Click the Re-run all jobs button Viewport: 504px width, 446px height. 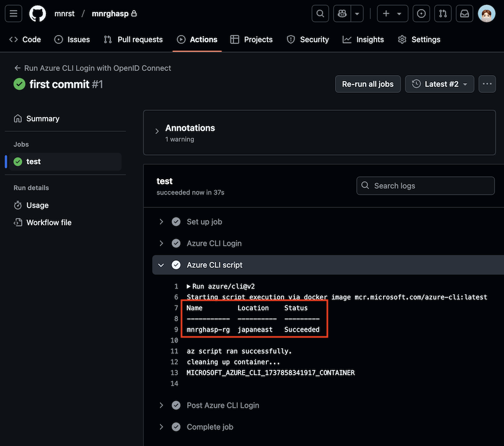tap(368, 84)
